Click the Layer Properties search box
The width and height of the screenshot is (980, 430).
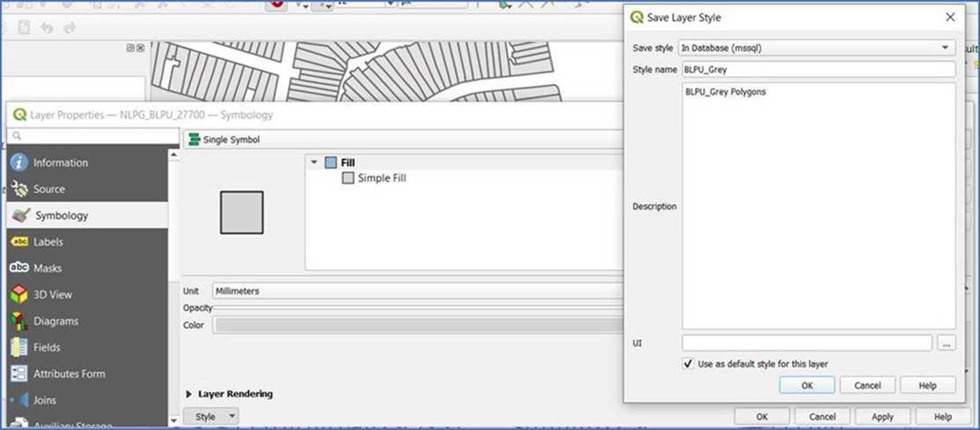[94, 136]
